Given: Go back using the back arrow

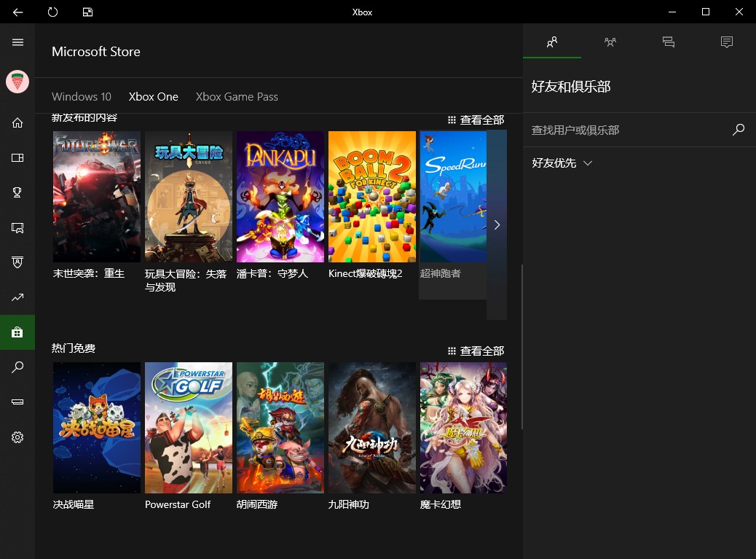Looking at the screenshot, I should pyautogui.click(x=17, y=12).
